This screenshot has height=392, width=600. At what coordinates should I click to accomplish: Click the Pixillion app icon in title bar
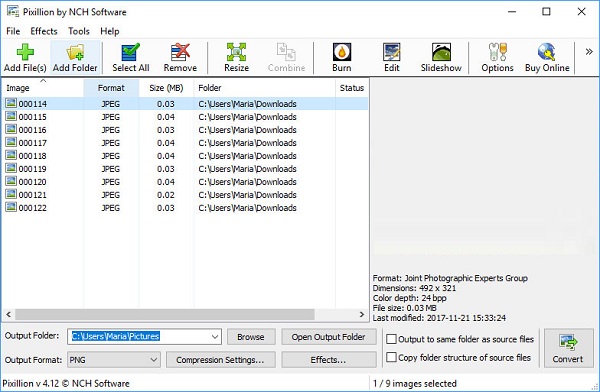13,11
